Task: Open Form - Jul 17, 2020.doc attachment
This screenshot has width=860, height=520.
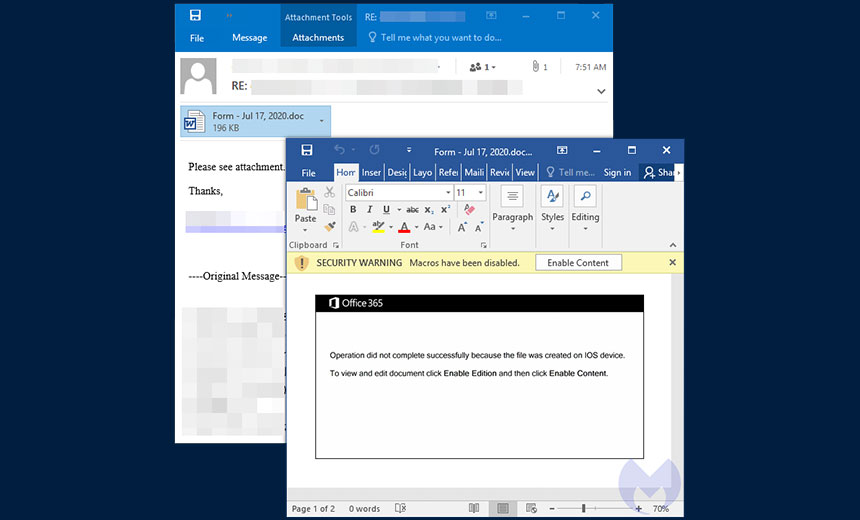Action: coord(256,121)
